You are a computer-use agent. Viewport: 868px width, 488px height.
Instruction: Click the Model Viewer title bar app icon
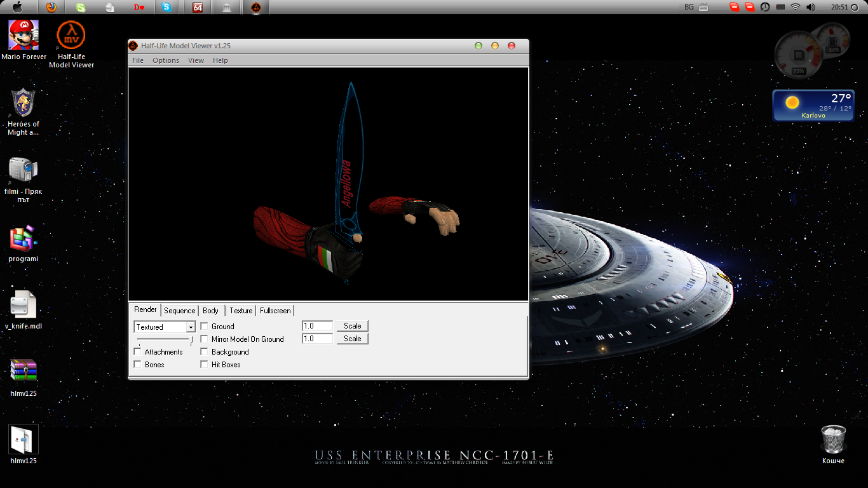tap(133, 46)
